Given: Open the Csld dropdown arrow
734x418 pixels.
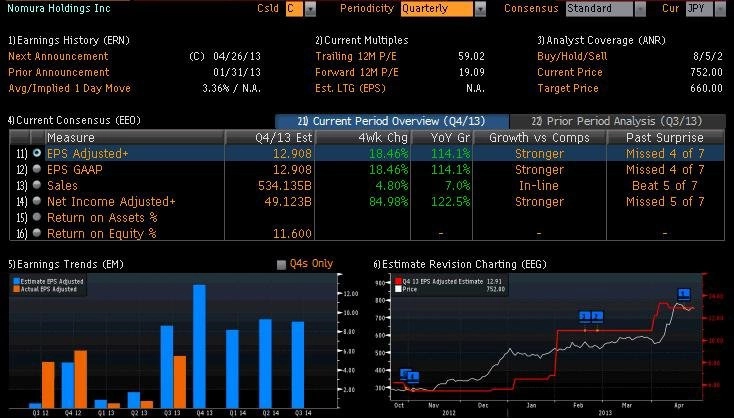Looking at the screenshot, I should point(310,9).
